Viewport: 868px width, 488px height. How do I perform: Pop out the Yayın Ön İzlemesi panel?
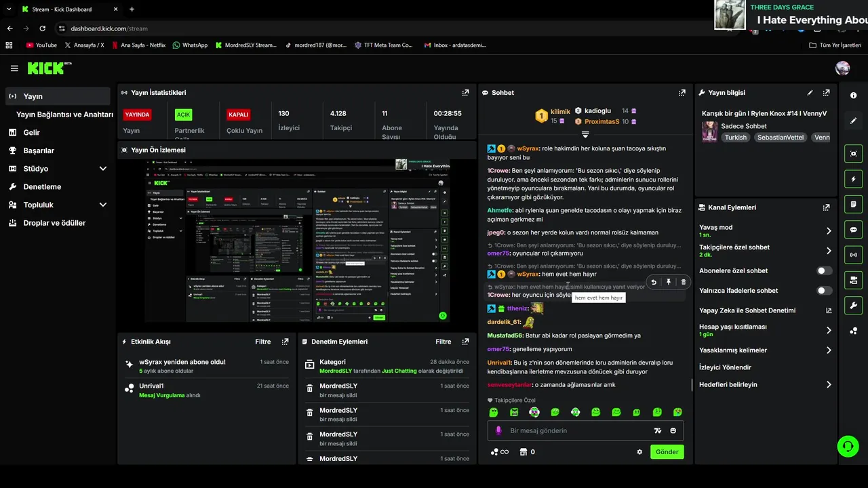click(465, 150)
